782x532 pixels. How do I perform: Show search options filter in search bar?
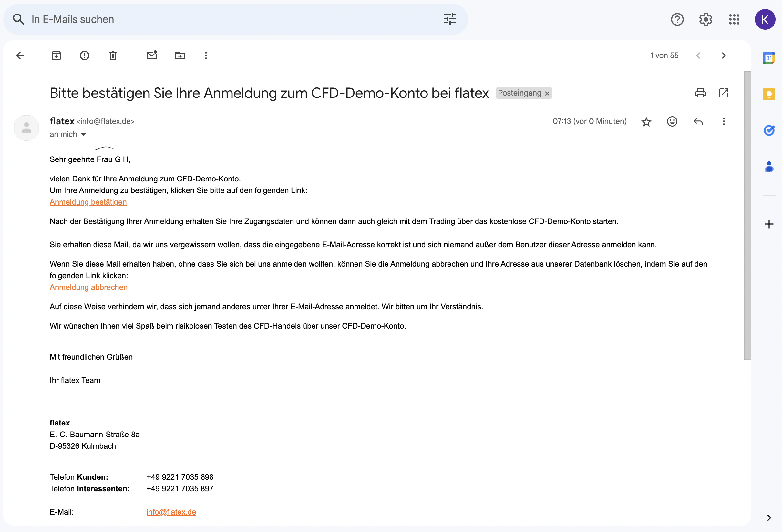450,19
